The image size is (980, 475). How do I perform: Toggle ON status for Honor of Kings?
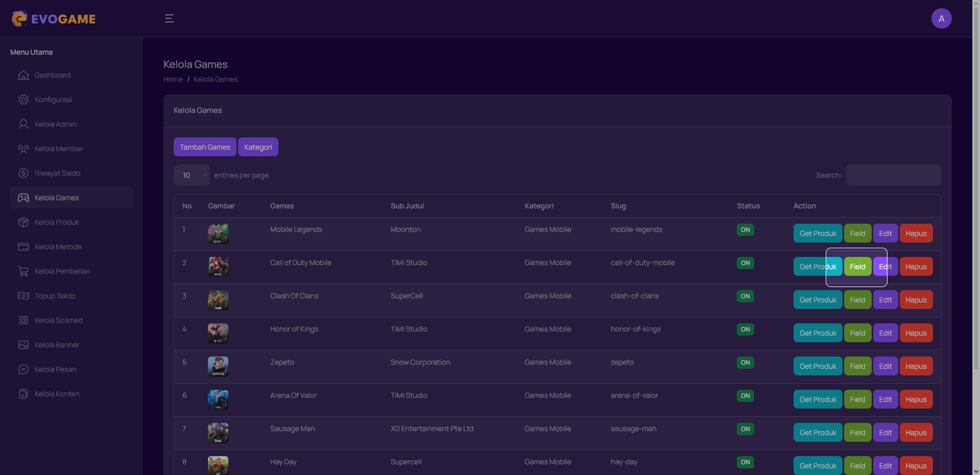pyautogui.click(x=745, y=329)
